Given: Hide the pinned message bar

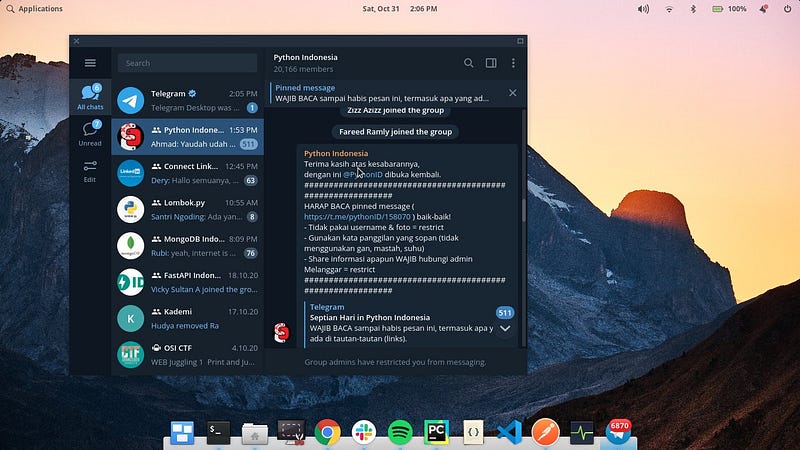Looking at the screenshot, I should click(513, 93).
